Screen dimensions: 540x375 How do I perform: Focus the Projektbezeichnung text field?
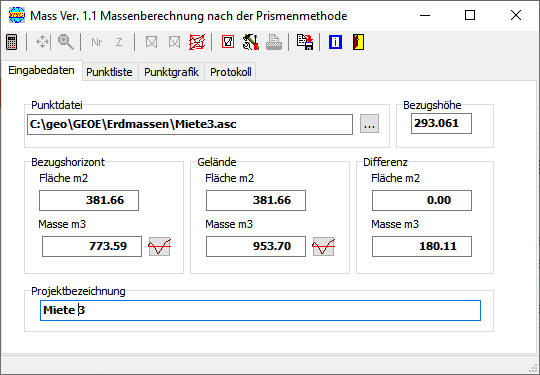click(260, 311)
